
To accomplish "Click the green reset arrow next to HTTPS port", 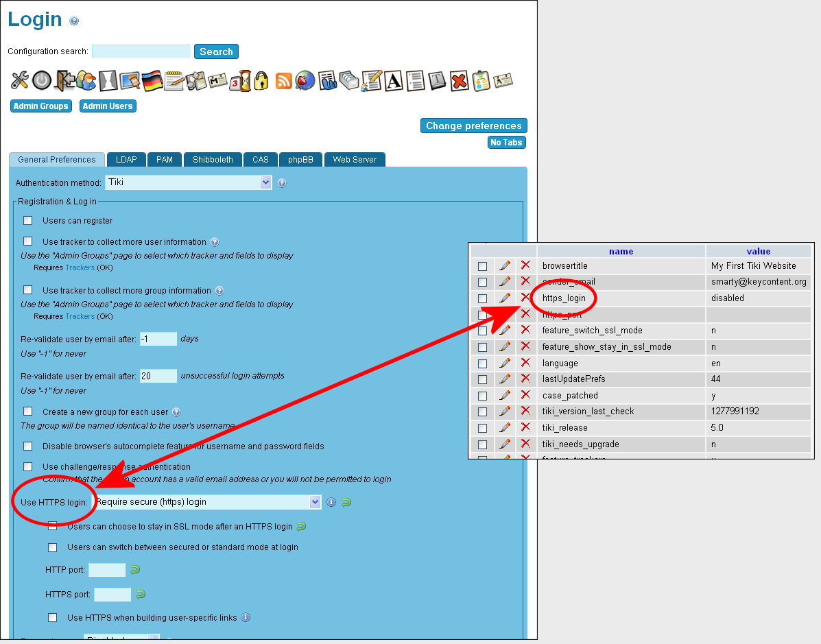I will point(141,594).
